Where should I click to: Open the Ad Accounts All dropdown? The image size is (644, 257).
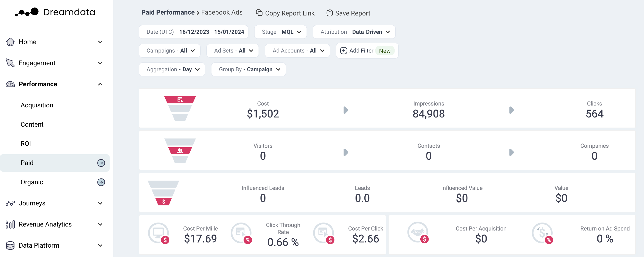[297, 51]
